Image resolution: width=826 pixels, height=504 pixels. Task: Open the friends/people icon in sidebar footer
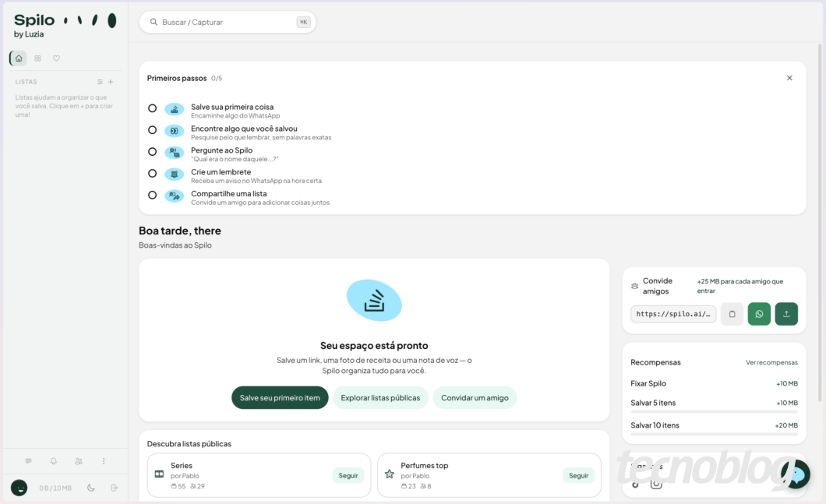point(79,461)
